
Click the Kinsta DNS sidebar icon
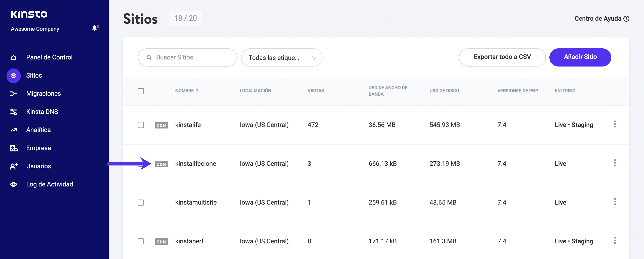point(14,112)
